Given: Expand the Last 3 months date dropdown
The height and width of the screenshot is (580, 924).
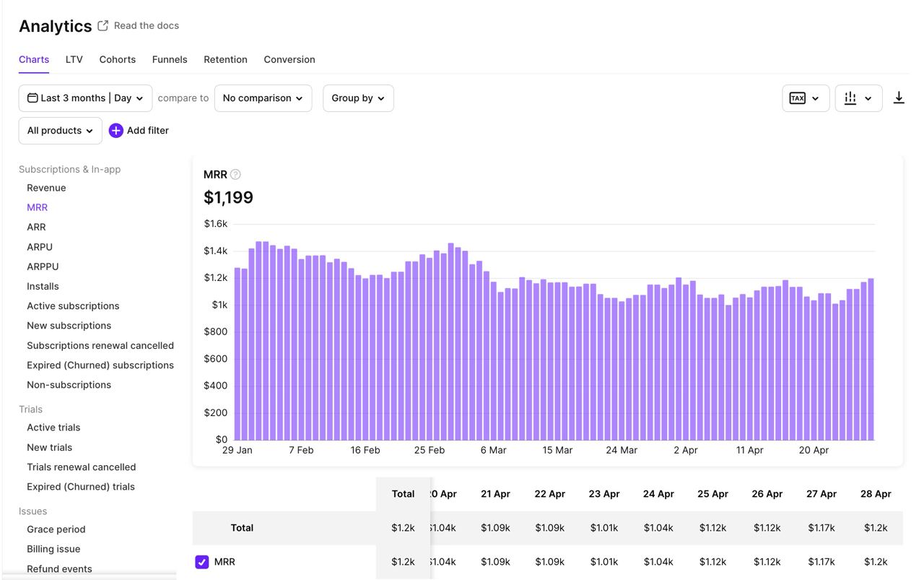Looking at the screenshot, I should 85,98.
